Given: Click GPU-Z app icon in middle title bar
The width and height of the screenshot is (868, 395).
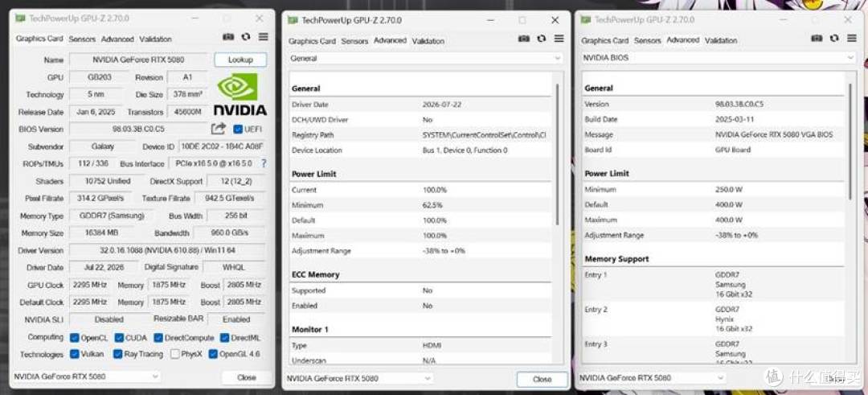Looking at the screenshot, I should (x=293, y=20).
